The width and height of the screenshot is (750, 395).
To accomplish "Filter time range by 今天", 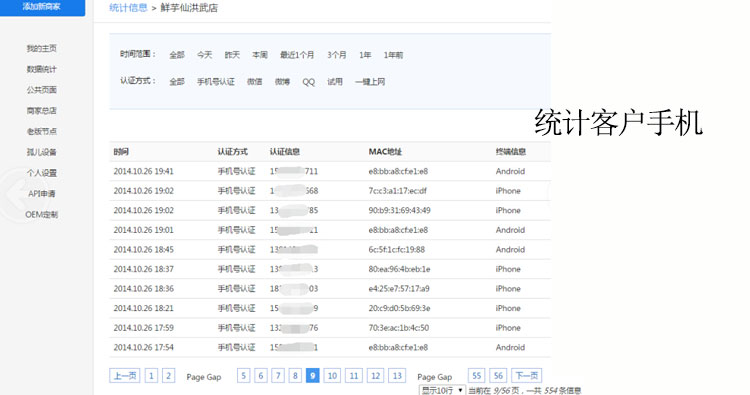I will [x=204, y=55].
